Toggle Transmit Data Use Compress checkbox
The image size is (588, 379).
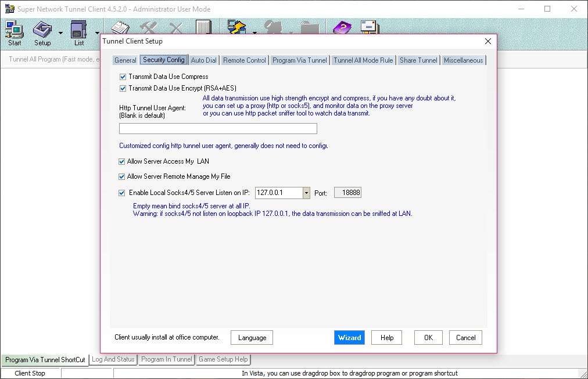click(x=123, y=77)
